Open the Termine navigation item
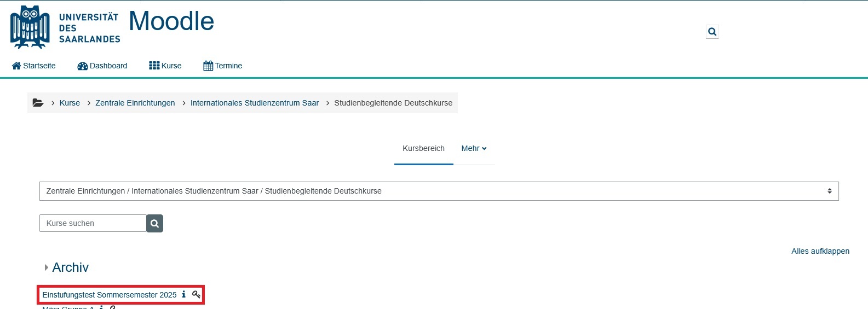This screenshot has width=868, height=309. pyautogui.click(x=228, y=66)
